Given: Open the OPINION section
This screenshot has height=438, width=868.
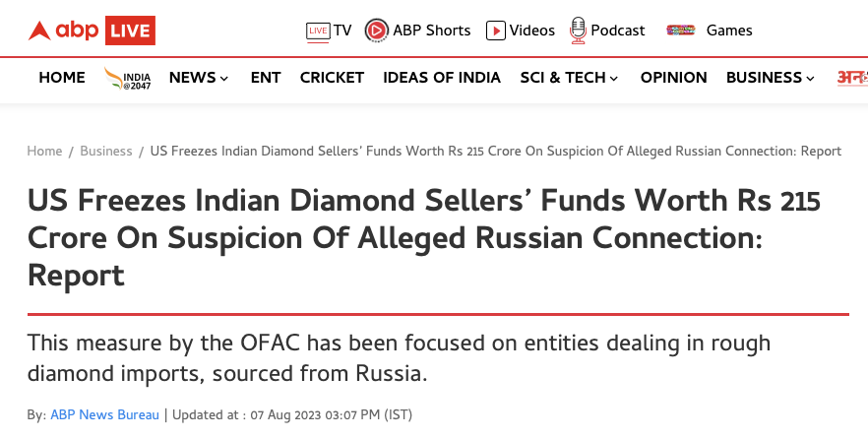Looking at the screenshot, I should pyautogui.click(x=673, y=78).
